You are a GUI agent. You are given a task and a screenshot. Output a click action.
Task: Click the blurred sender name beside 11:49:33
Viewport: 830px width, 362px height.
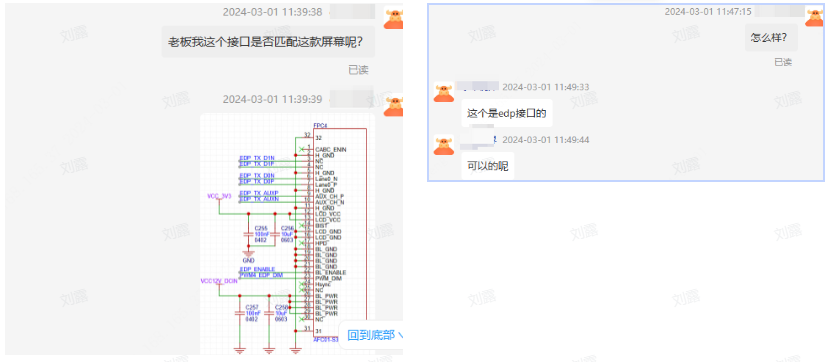point(477,86)
